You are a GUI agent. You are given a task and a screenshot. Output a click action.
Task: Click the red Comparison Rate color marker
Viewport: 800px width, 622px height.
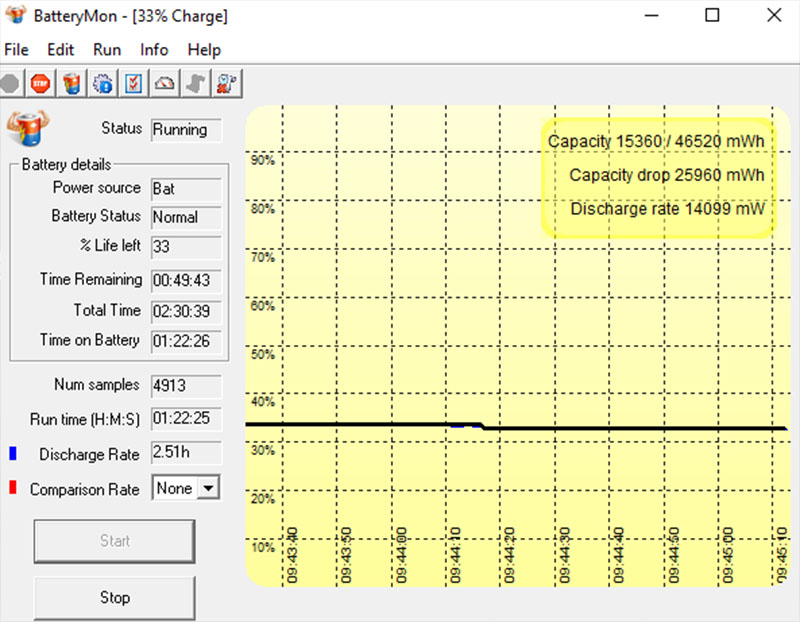click(12, 489)
